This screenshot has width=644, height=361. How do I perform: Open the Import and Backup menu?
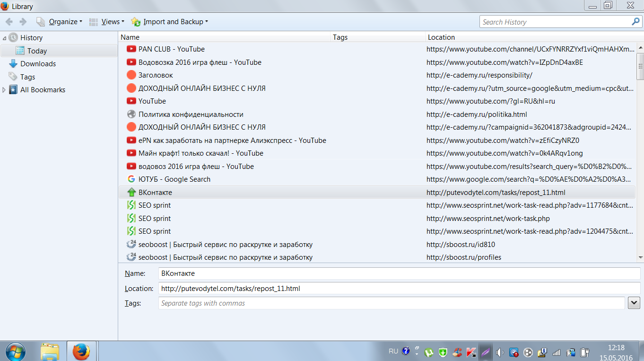(x=170, y=22)
